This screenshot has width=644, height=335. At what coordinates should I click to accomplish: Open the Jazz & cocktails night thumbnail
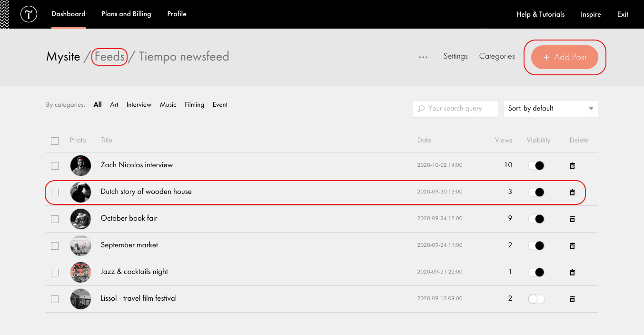point(80,272)
